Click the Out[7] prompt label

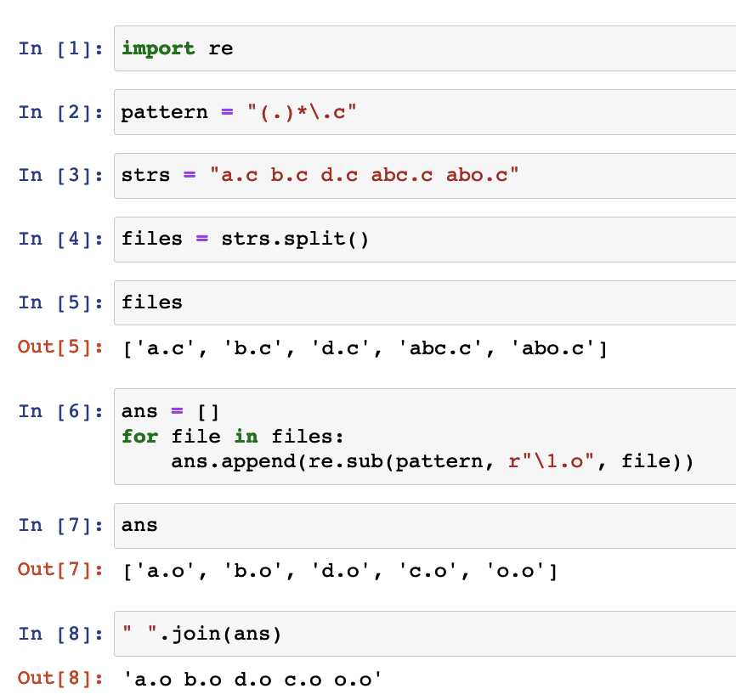coord(59,570)
